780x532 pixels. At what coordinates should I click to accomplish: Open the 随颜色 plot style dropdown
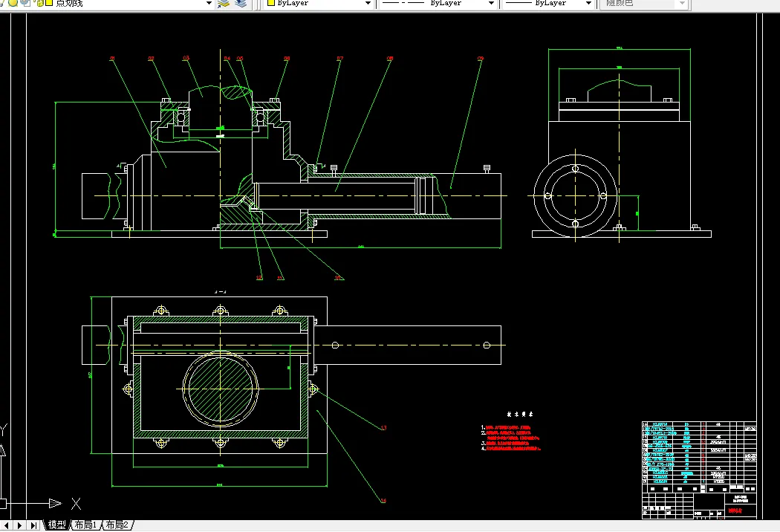[682, 3]
